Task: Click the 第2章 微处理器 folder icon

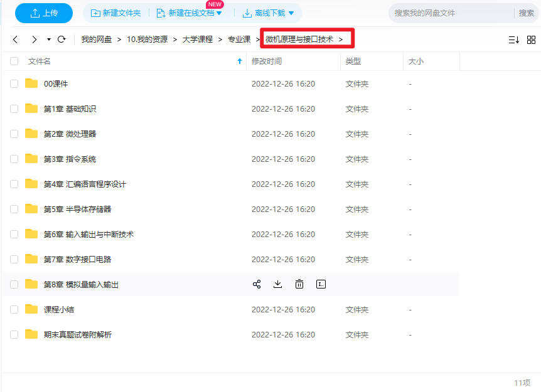Action: pos(31,134)
